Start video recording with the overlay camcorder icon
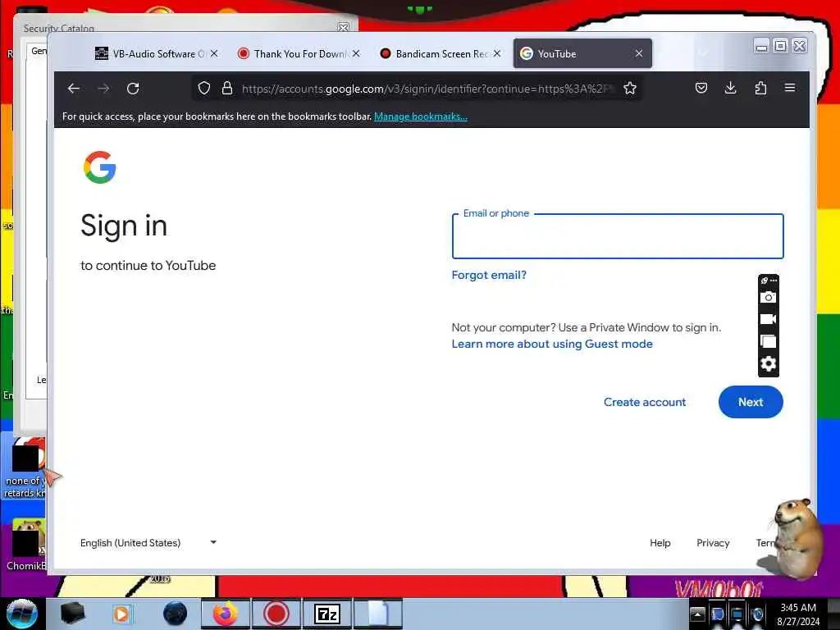 (768, 319)
